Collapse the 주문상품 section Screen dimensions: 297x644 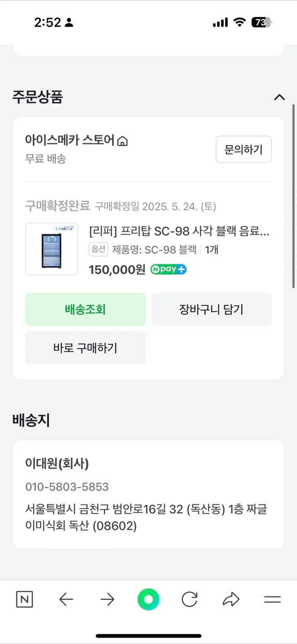279,97
